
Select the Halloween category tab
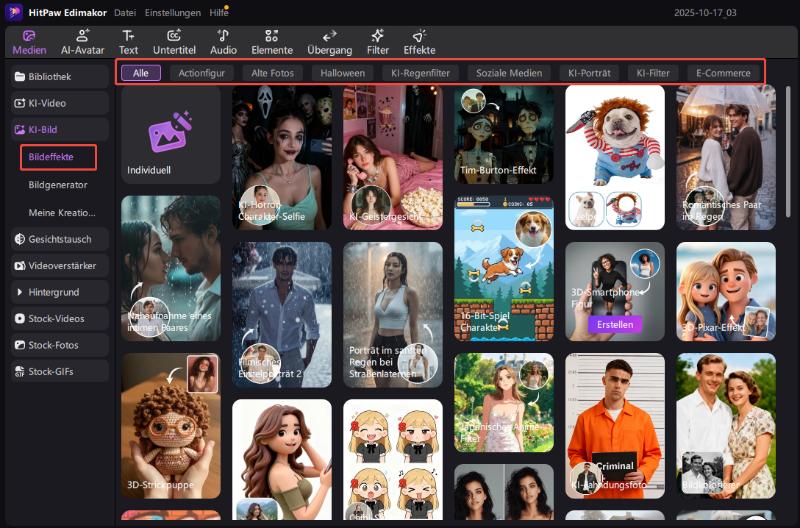click(344, 73)
